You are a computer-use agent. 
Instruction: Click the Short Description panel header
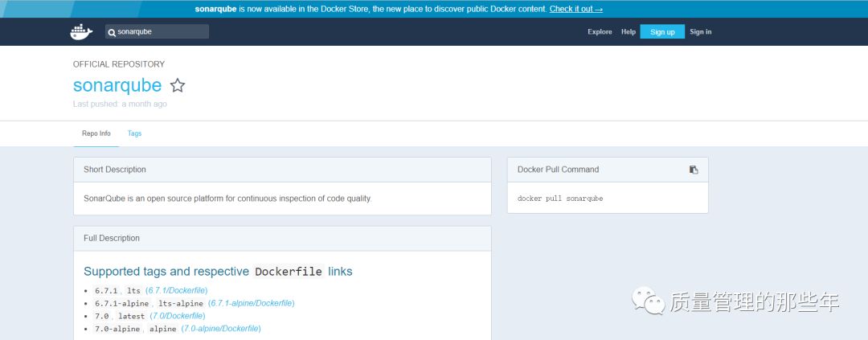[x=282, y=170]
